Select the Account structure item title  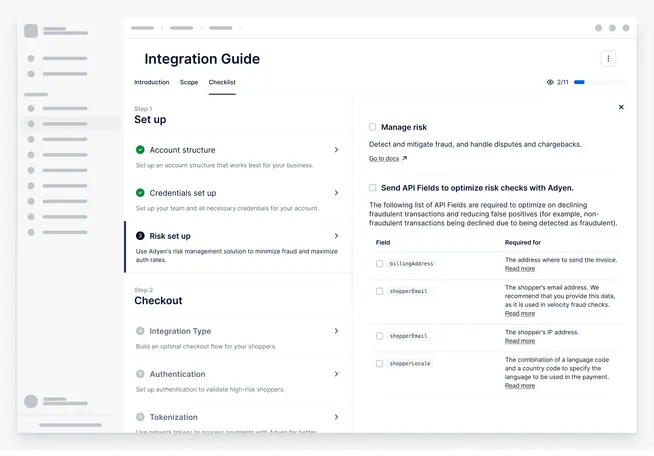point(182,150)
